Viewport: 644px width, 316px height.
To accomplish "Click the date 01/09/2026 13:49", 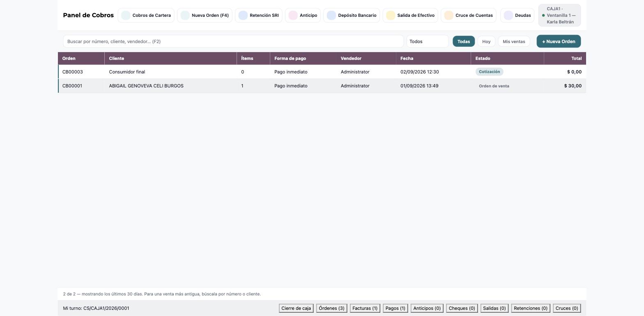I will tap(419, 86).
